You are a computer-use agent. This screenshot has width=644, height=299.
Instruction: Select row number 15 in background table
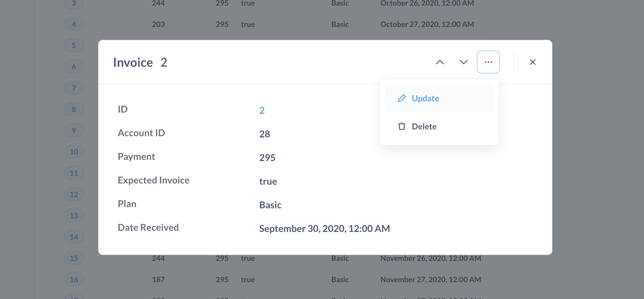pos(74,258)
